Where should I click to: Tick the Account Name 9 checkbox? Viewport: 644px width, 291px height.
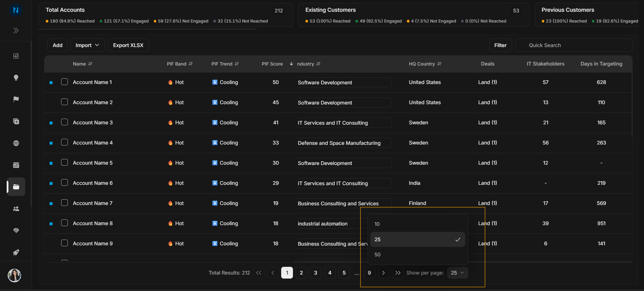pyautogui.click(x=65, y=243)
